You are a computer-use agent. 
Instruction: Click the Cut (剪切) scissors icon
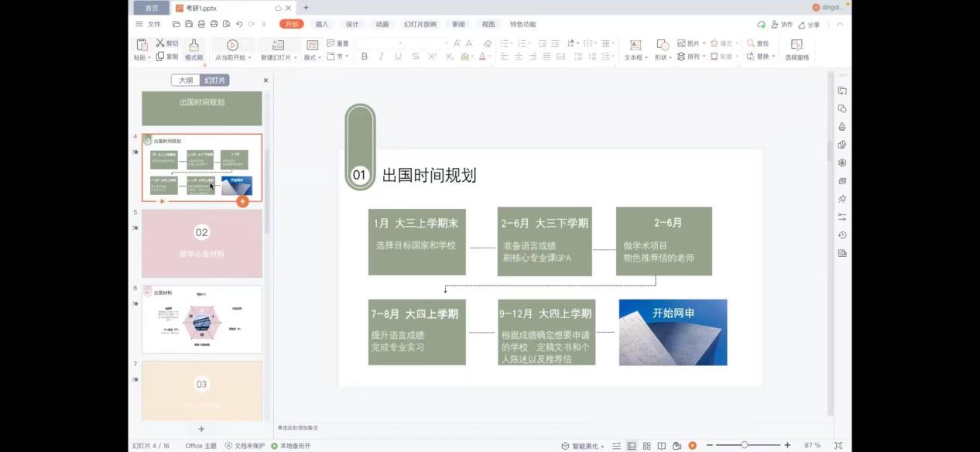point(161,43)
